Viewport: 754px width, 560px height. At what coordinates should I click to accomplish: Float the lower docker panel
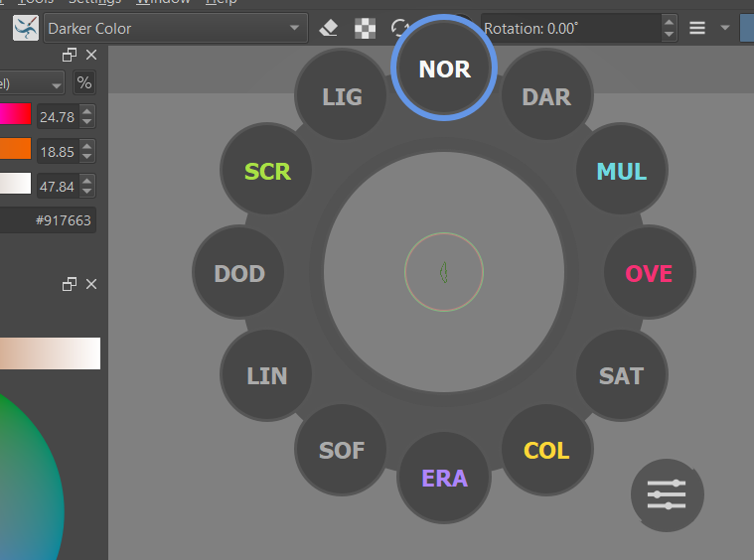pos(70,284)
